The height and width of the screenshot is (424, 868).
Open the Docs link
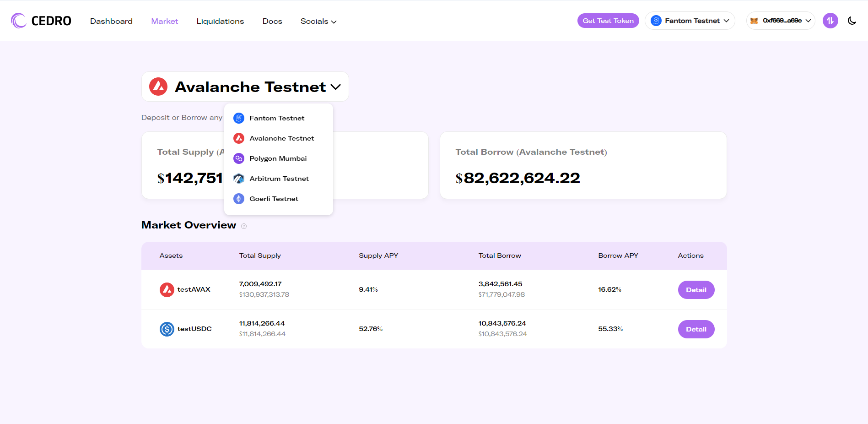[x=272, y=21]
